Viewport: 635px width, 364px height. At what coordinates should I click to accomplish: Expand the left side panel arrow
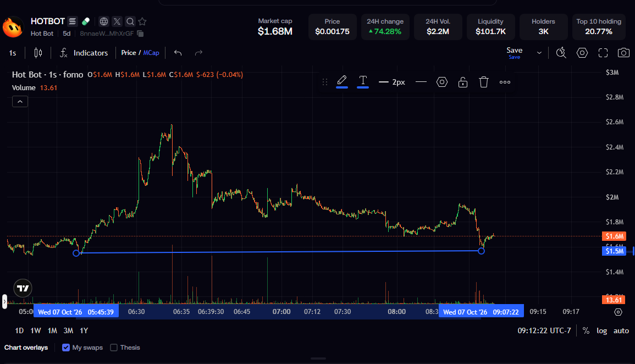click(x=4, y=301)
